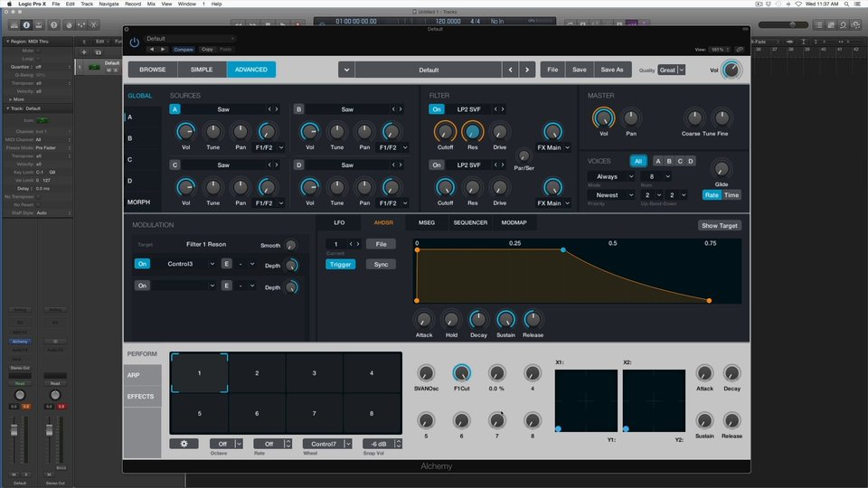Switch to the MODMAP tab

(x=514, y=222)
